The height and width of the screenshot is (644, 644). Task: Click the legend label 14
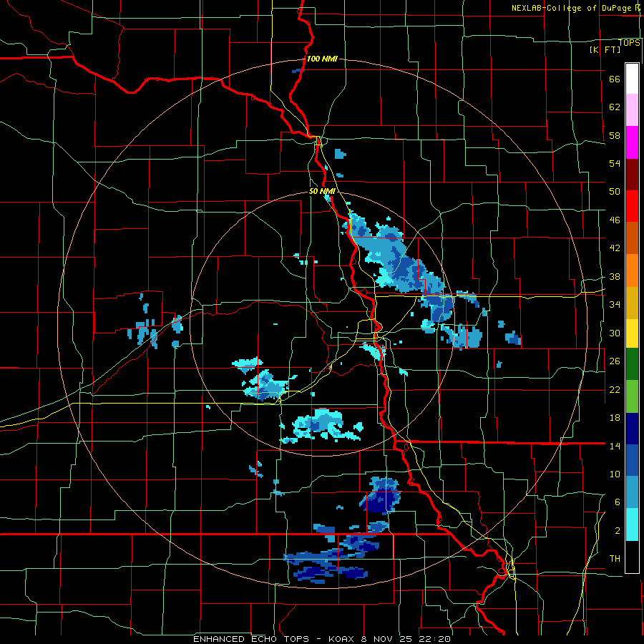[615, 446]
